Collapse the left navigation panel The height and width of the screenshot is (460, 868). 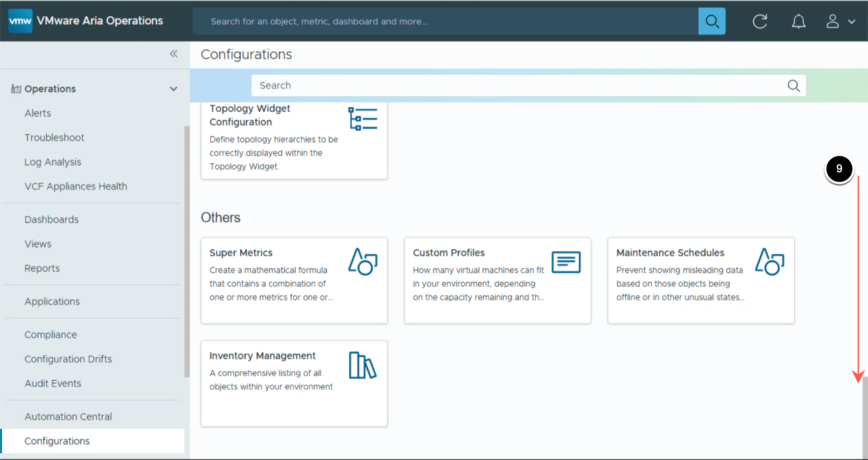coord(174,54)
